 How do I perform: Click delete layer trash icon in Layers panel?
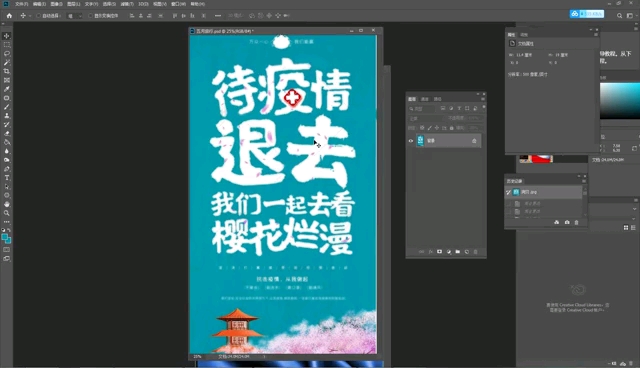click(x=476, y=252)
